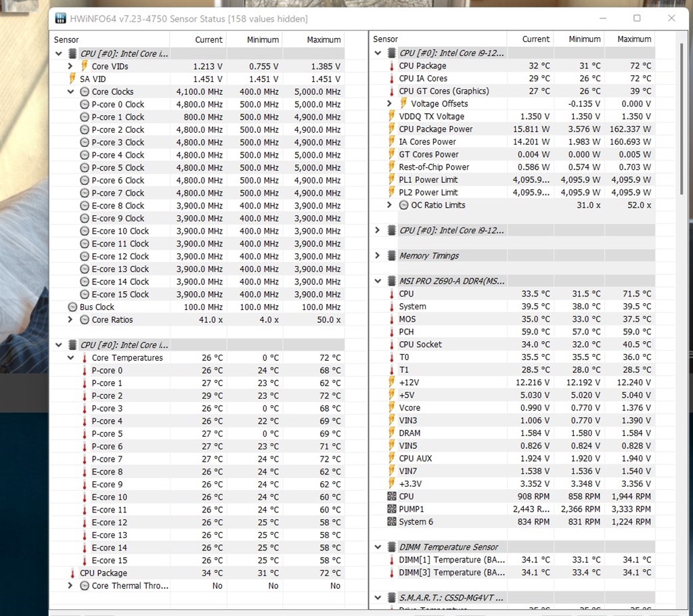Expand the Core Ratios row

[70, 320]
